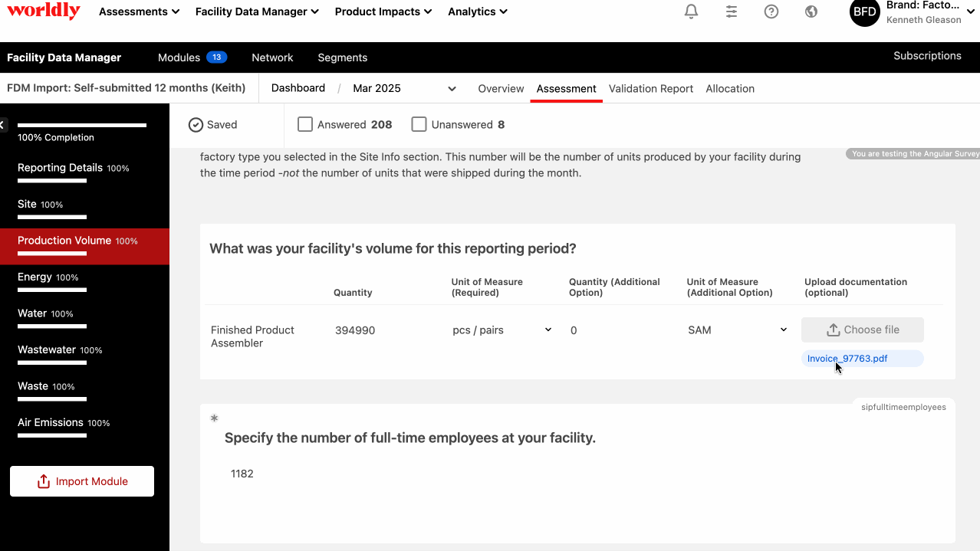Go to Subscriptions
The width and height of the screenshot is (980, 551).
click(x=927, y=56)
